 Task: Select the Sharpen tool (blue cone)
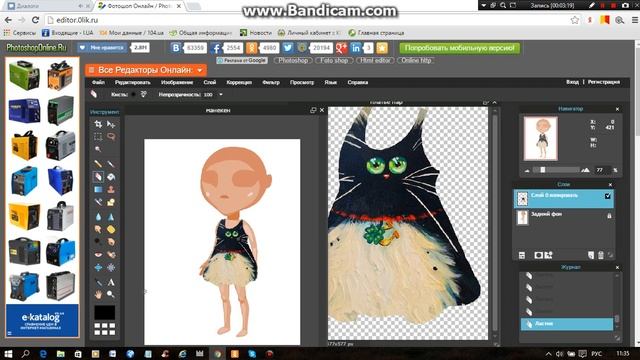(x=111, y=217)
